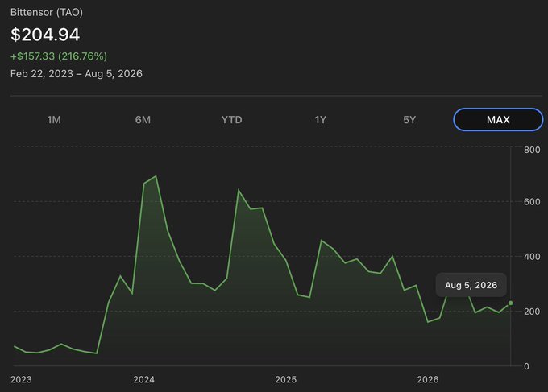This screenshot has width=548, height=392.
Task: Click the 2023 x-axis label
Action: click(x=21, y=379)
